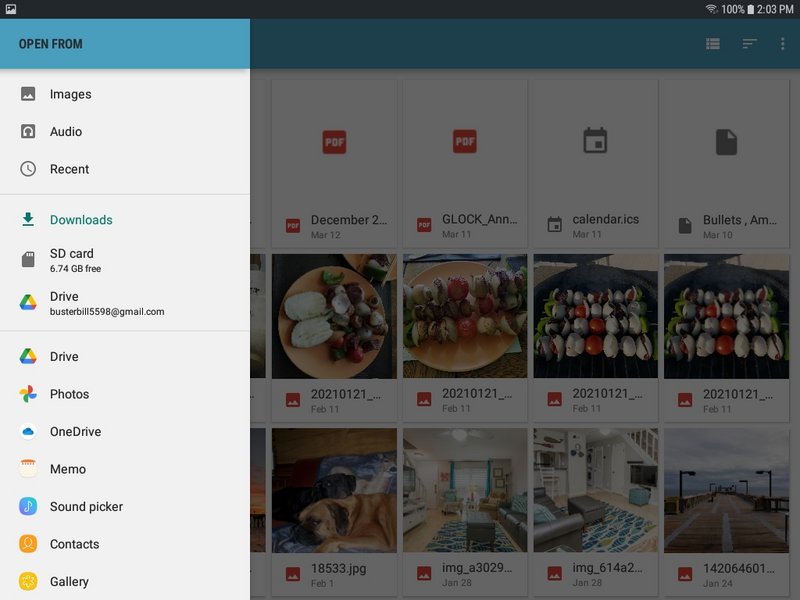Open 18533.jpg dog photo
This screenshot has width=800, height=600.
[x=334, y=512]
